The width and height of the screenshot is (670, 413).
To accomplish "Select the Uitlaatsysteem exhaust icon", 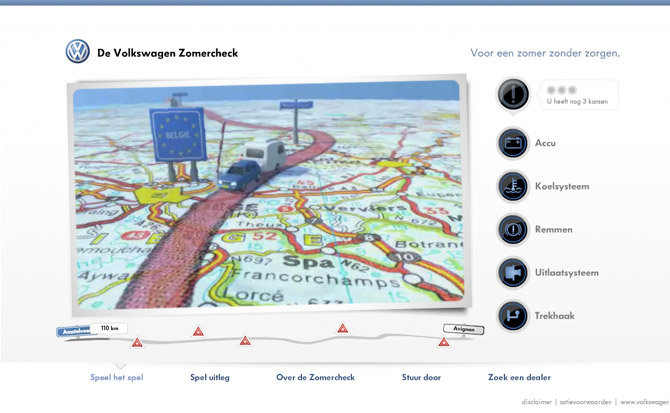I will (x=513, y=272).
